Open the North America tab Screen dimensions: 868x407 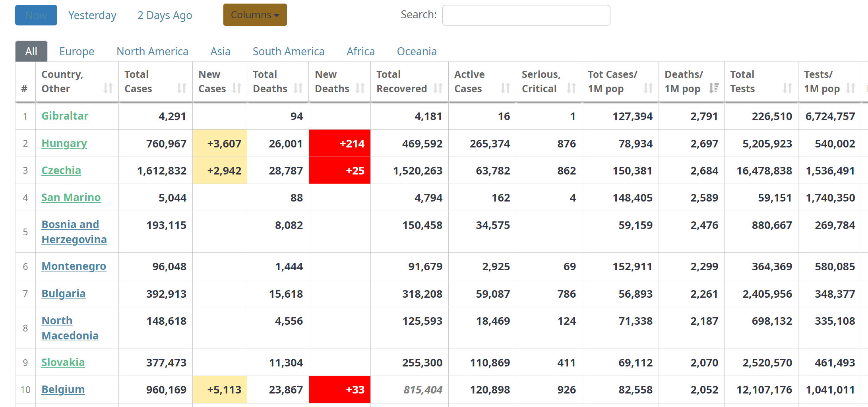pyautogui.click(x=152, y=52)
